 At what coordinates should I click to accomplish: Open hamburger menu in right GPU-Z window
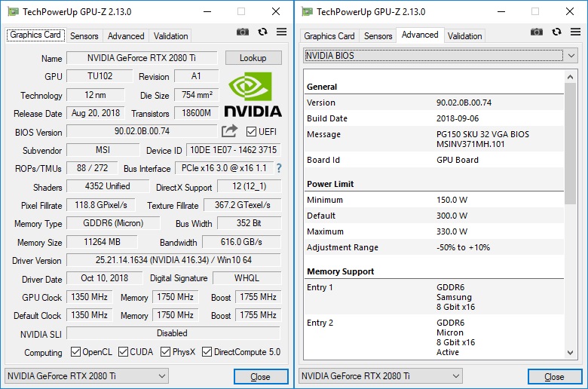[576, 32]
